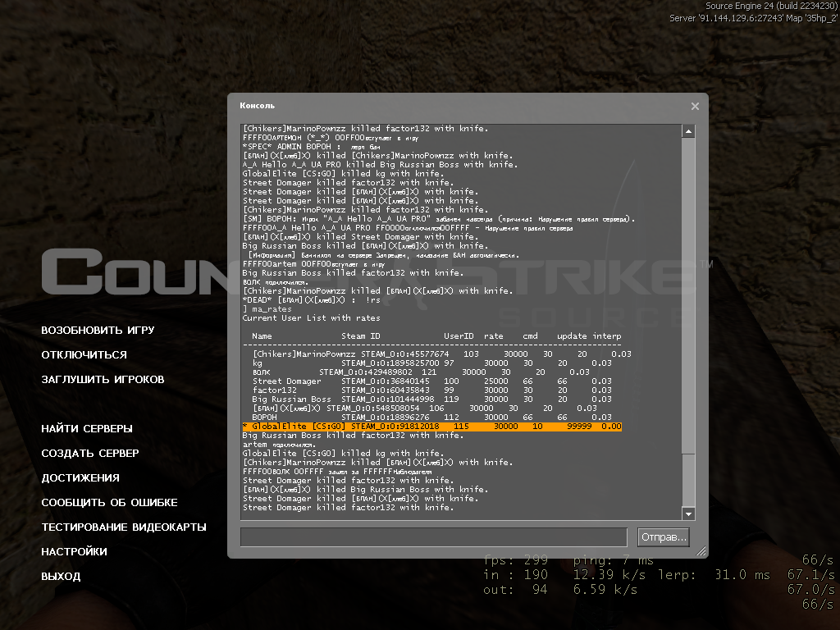Open НАСТРОЙКИ settings entry
This screenshot has width=840, height=630.
74,552
